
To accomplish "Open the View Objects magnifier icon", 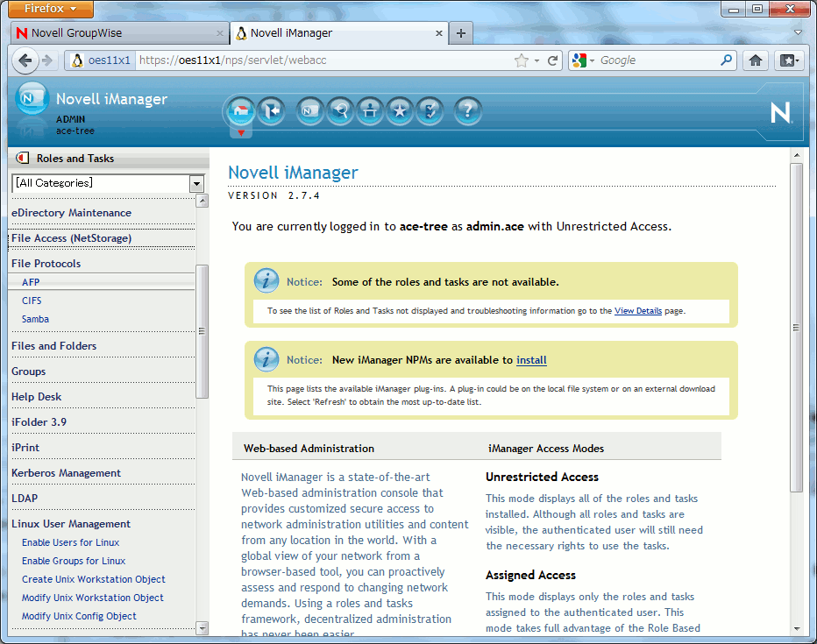I will (x=340, y=111).
